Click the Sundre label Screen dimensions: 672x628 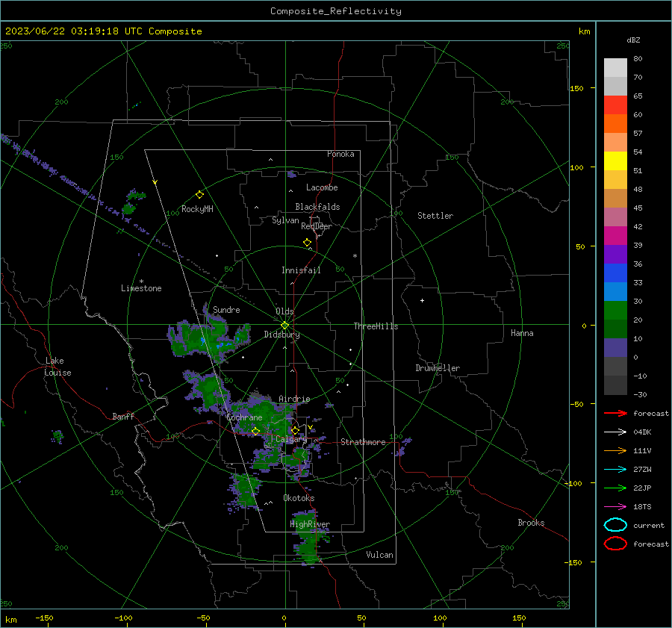226,309
